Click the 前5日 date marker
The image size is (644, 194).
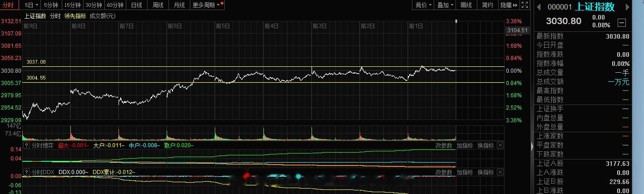tap(223, 26)
